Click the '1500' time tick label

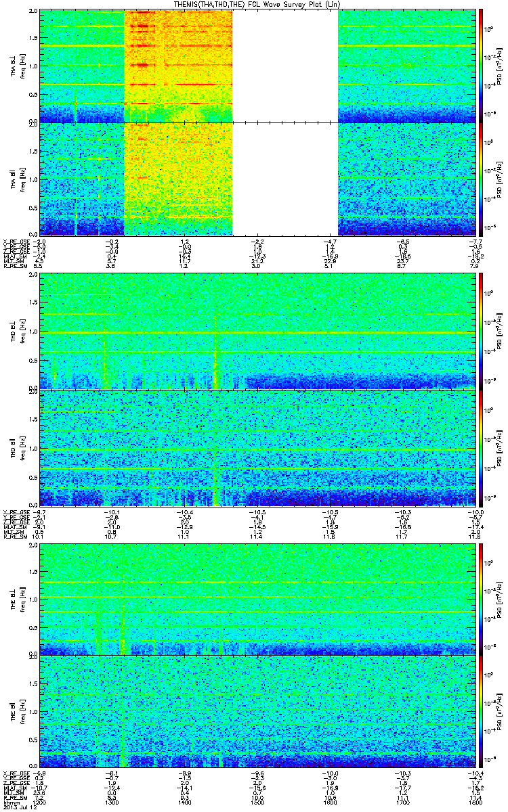point(257,802)
